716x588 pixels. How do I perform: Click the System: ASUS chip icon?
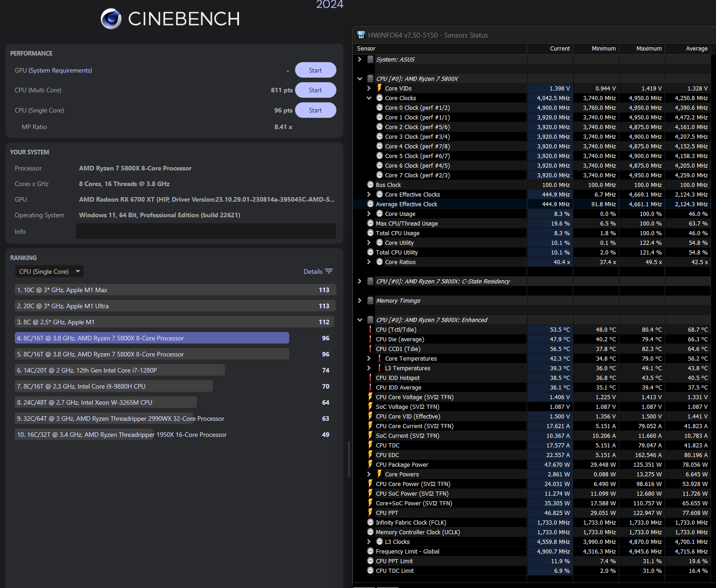click(370, 59)
